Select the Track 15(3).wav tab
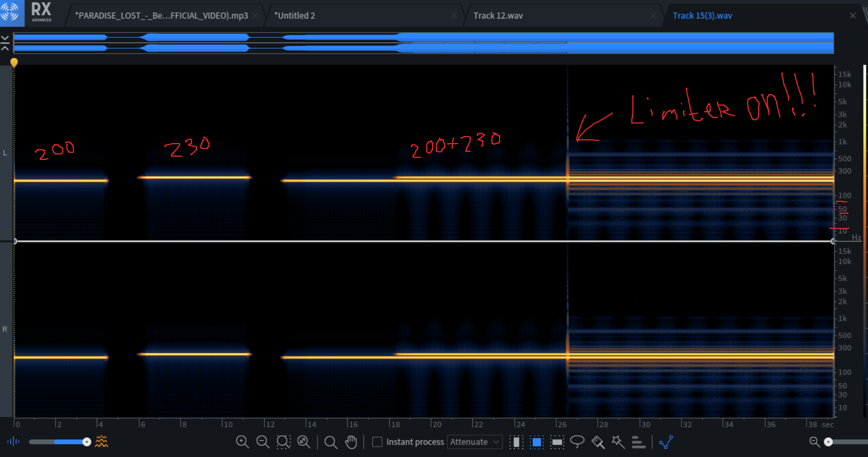 click(702, 15)
